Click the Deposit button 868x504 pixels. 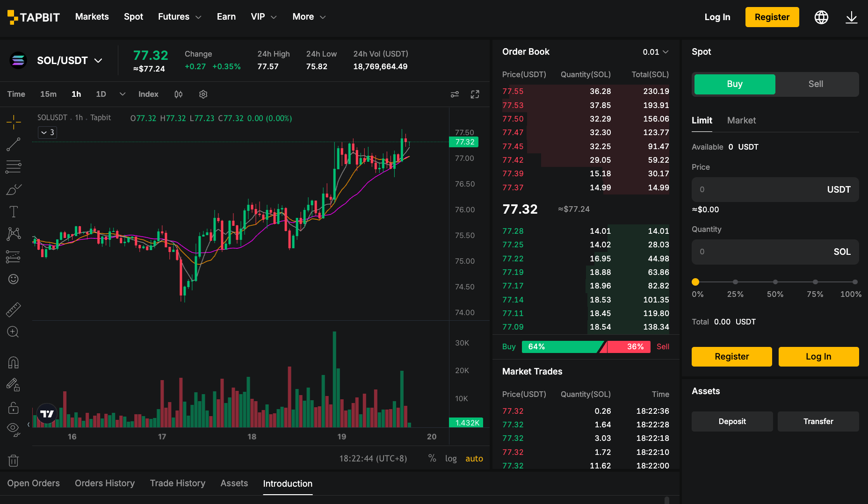[732, 422]
